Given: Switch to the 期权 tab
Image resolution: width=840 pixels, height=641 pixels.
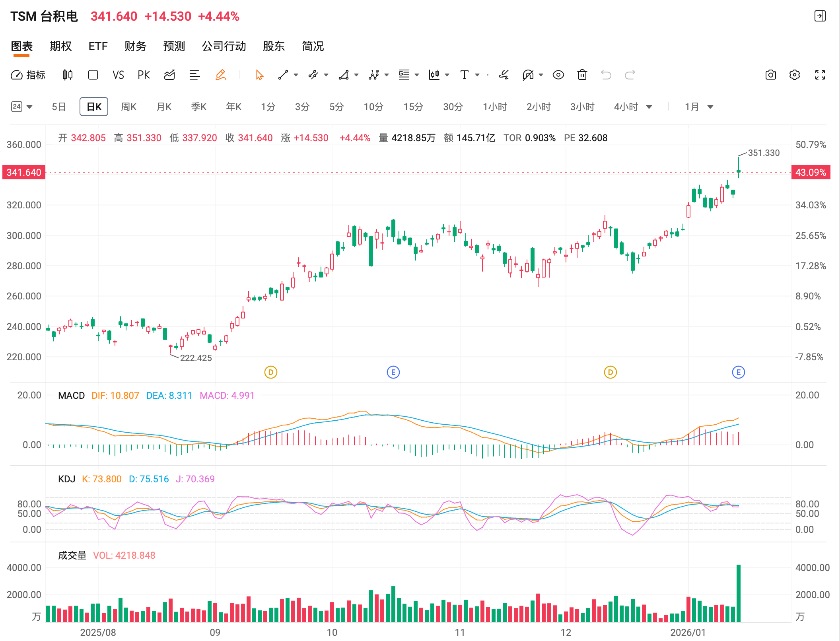Looking at the screenshot, I should pyautogui.click(x=60, y=46).
